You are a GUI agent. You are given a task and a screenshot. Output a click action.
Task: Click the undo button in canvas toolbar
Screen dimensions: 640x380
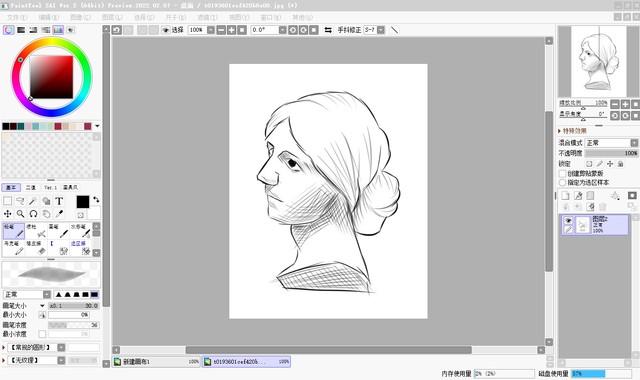117,30
